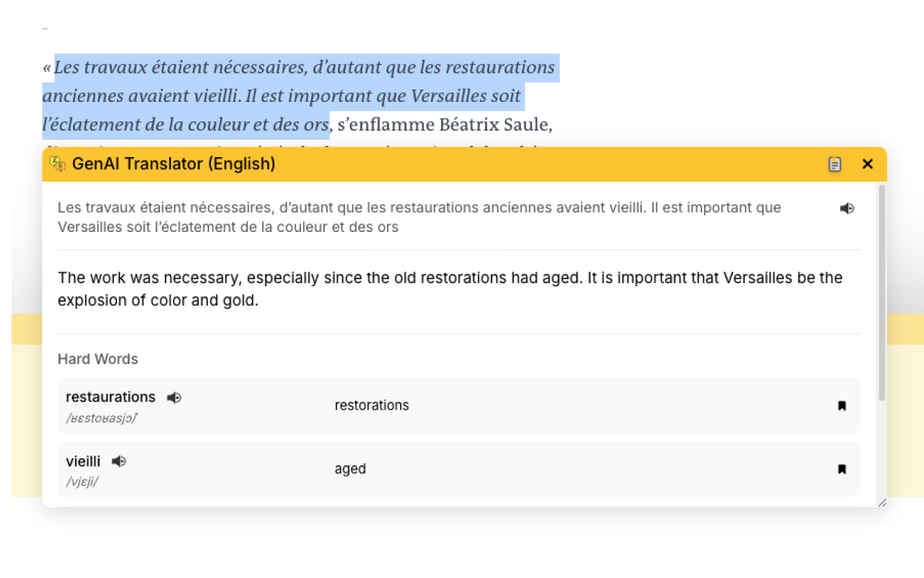Bookmark the word 'vieilli'
Image resolution: width=924 pixels, height=578 pixels.
tap(842, 469)
